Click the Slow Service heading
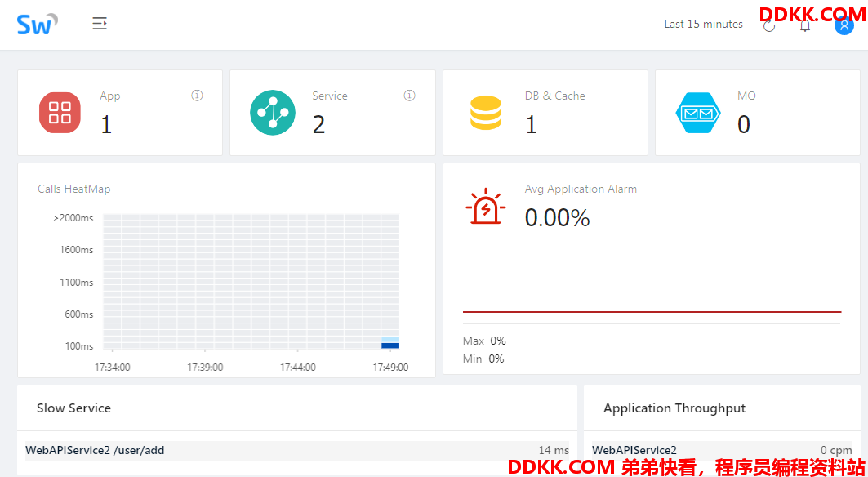The width and height of the screenshot is (868, 477). coord(73,408)
